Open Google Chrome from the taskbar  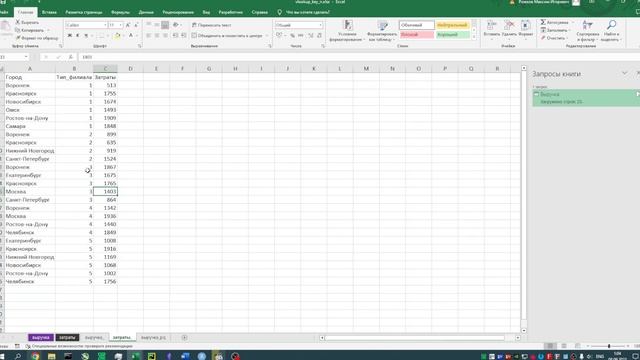(x=35, y=356)
